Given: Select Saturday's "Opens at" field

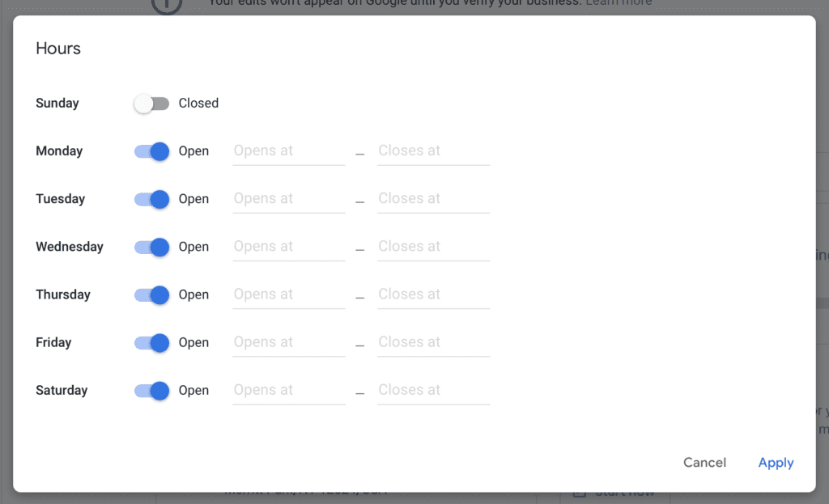Looking at the screenshot, I should pyautogui.click(x=288, y=390).
